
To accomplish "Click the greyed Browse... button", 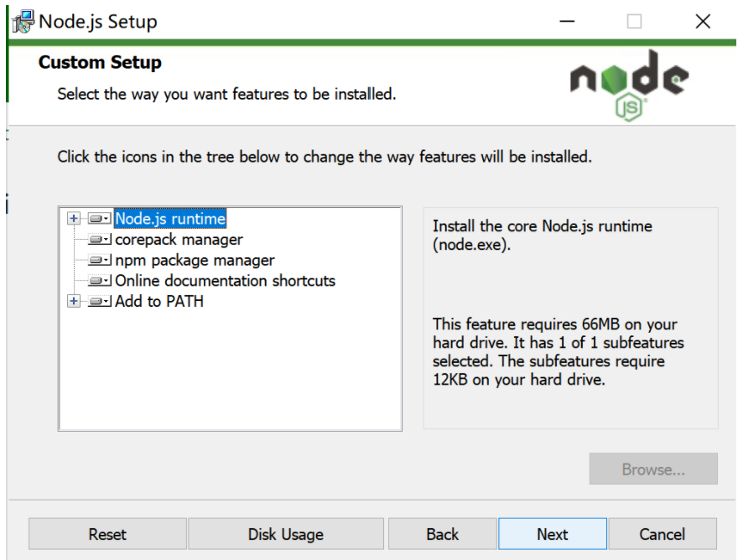I will pyautogui.click(x=653, y=469).
